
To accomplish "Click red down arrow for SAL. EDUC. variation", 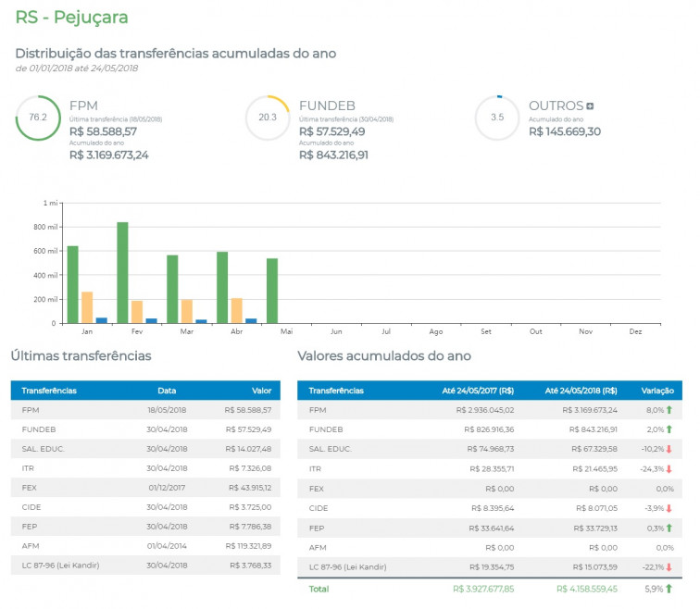I will point(669,449).
